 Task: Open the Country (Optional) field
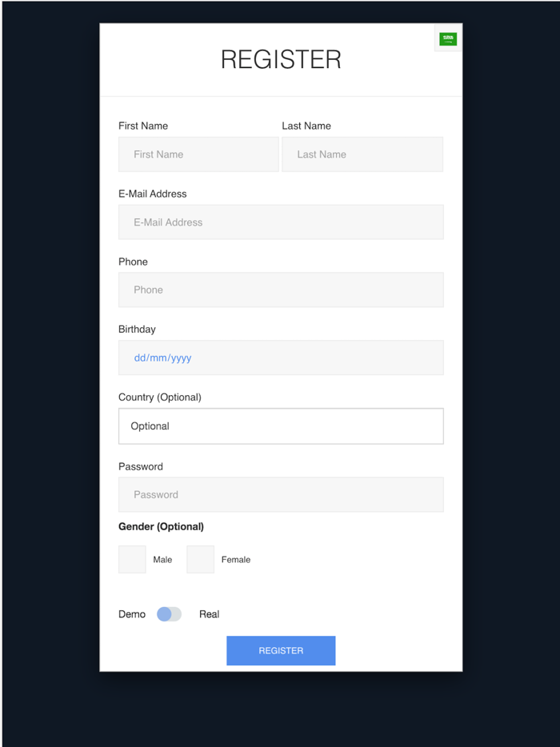pyautogui.click(x=281, y=425)
